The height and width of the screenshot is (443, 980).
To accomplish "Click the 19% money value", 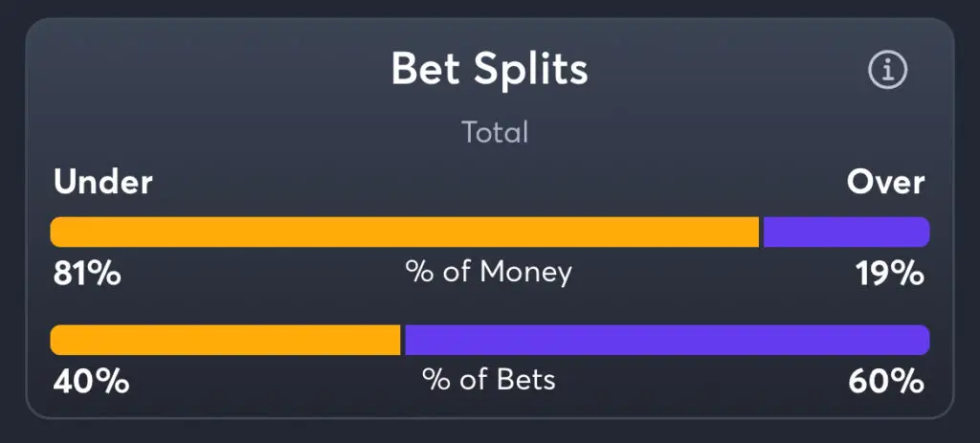I will pos(890,275).
